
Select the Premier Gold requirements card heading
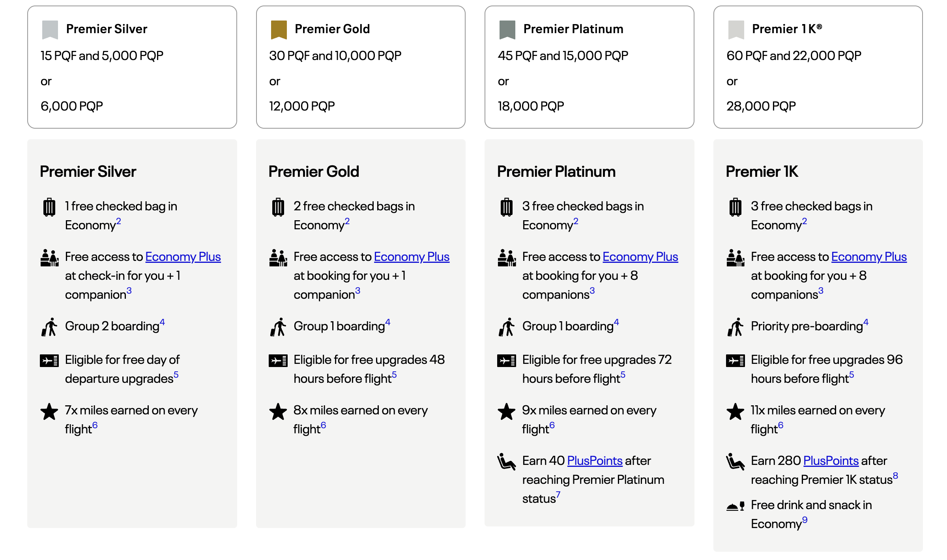click(332, 29)
